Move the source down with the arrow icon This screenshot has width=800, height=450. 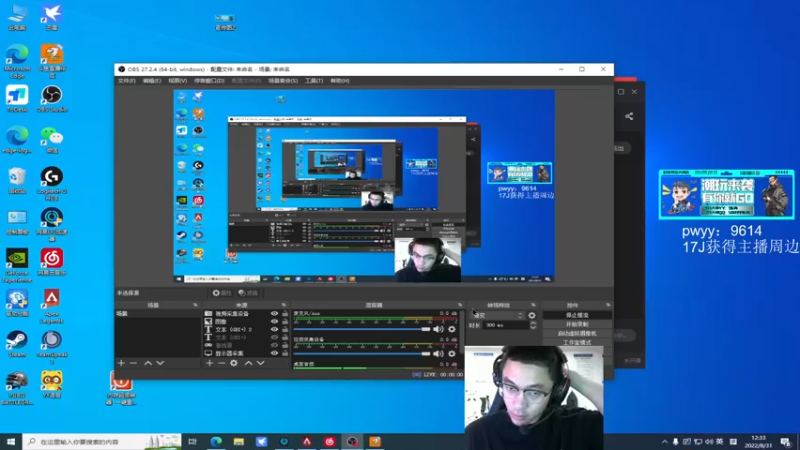point(261,363)
